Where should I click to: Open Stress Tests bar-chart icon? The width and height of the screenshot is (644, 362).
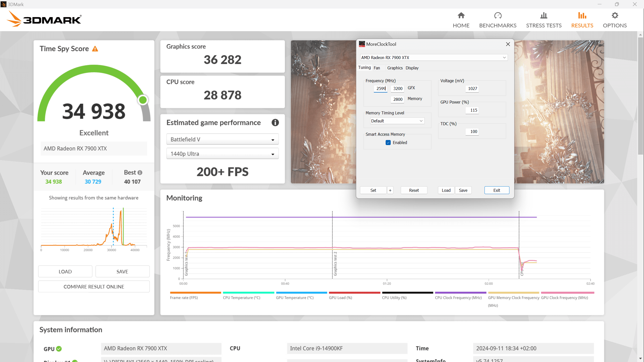[x=544, y=16]
